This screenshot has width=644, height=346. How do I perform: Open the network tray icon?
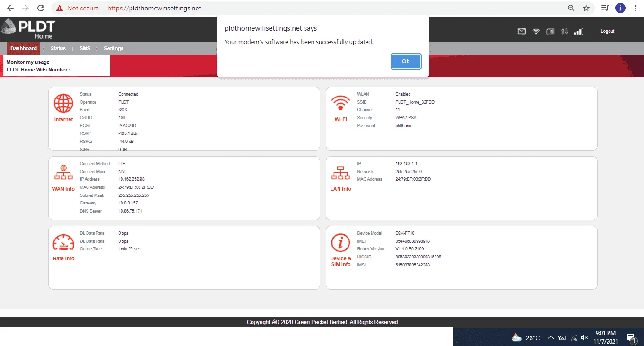coord(574,337)
